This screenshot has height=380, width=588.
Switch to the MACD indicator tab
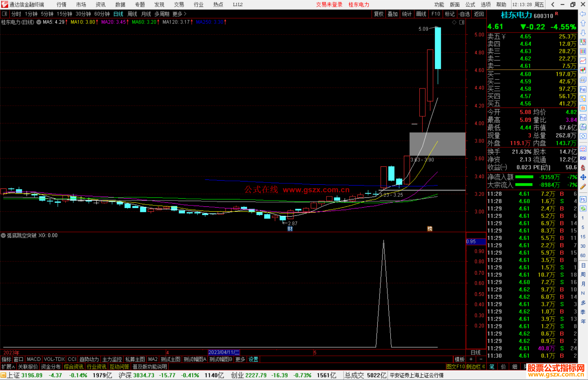tap(34, 359)
